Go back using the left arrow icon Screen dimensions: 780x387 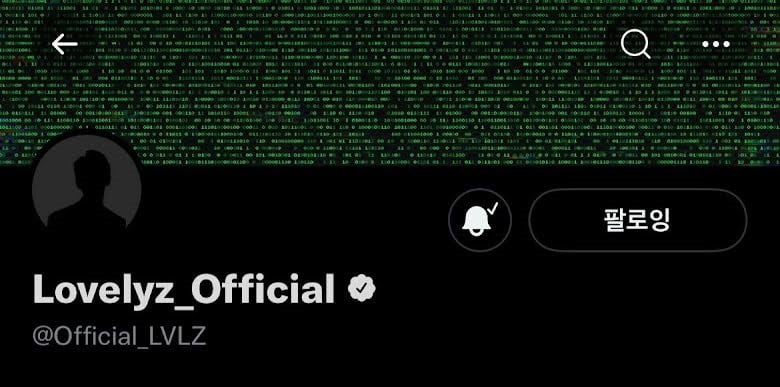pyautogui.click(x=65, y=45)
